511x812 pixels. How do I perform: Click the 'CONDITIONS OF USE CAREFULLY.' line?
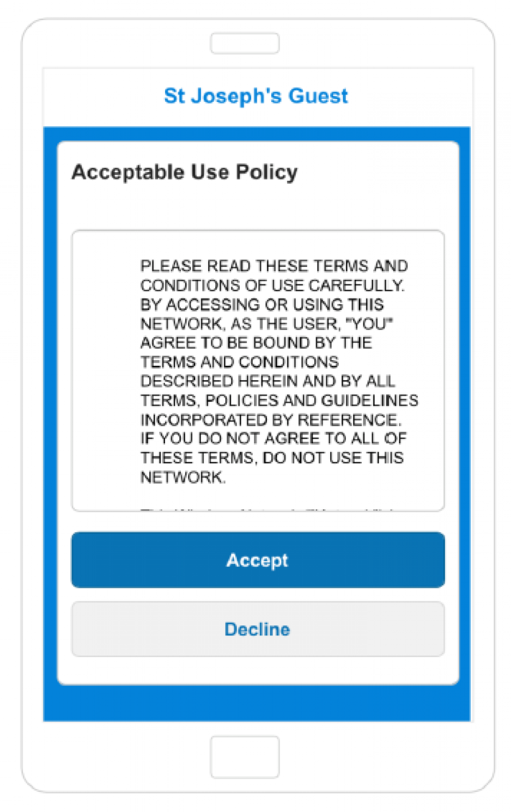pos(272,285)
